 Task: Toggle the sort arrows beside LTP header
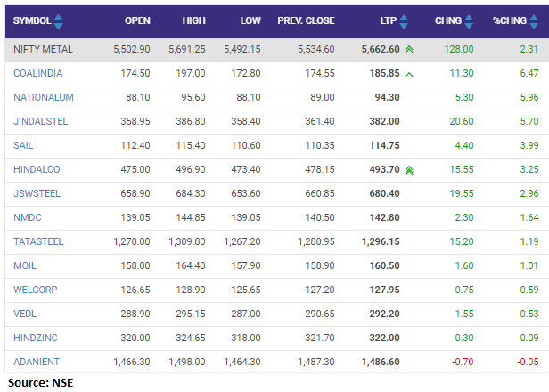403,20
